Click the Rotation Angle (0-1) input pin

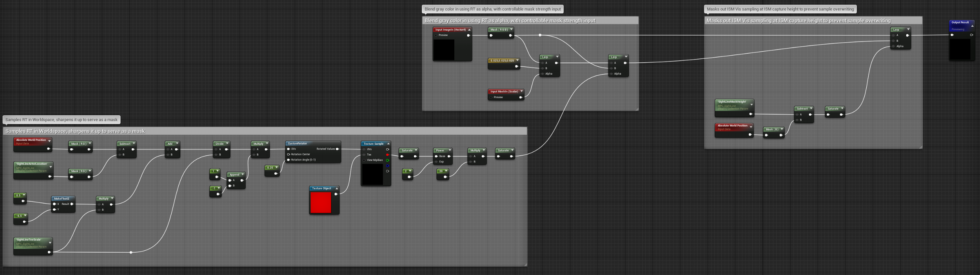(289, 160)
